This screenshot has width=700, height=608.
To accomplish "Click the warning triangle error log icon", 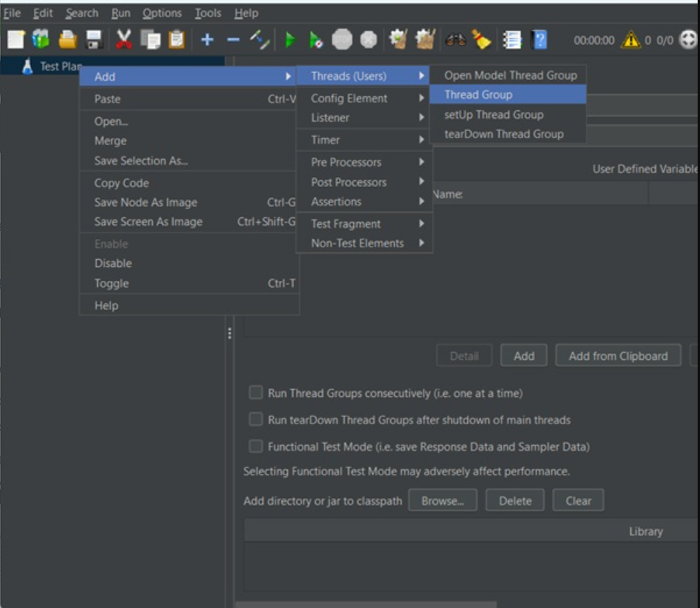I will 631,40.
